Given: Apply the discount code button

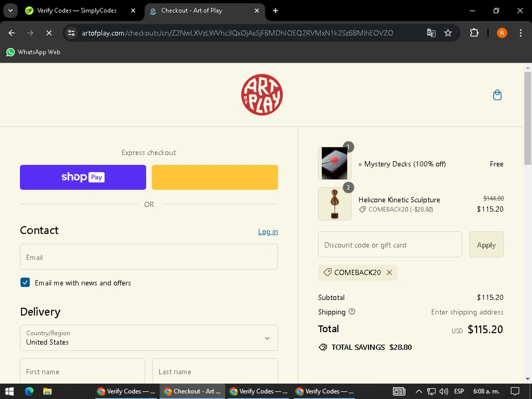Looking at the screenshot, I should [486, 244].
